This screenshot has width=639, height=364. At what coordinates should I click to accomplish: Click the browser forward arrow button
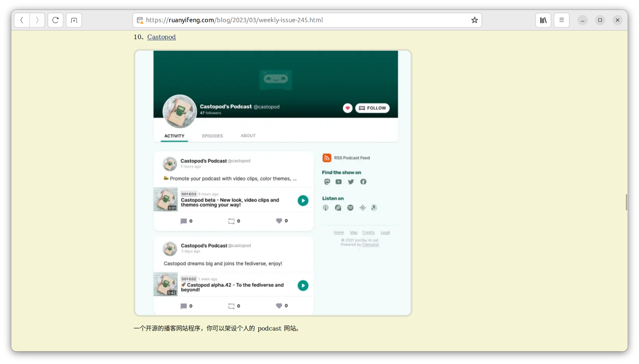coord(37,20)
